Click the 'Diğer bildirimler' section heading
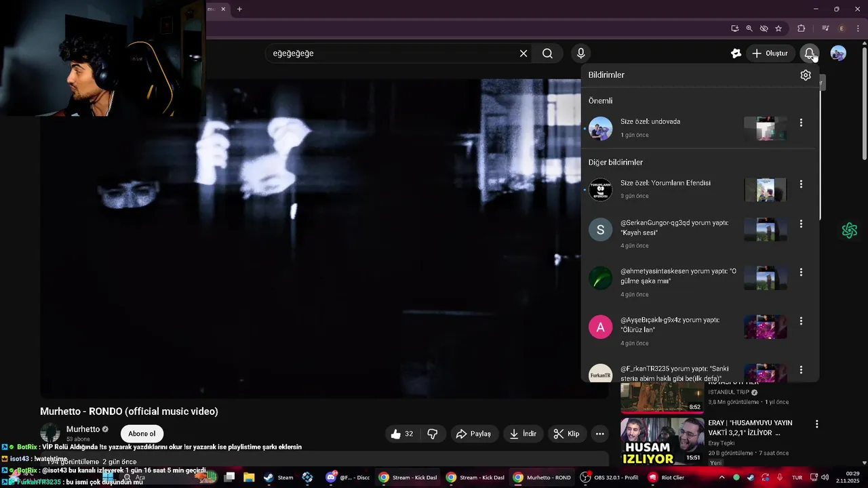The width and height of the screenshot is (868, 488). tap(616, 163)
